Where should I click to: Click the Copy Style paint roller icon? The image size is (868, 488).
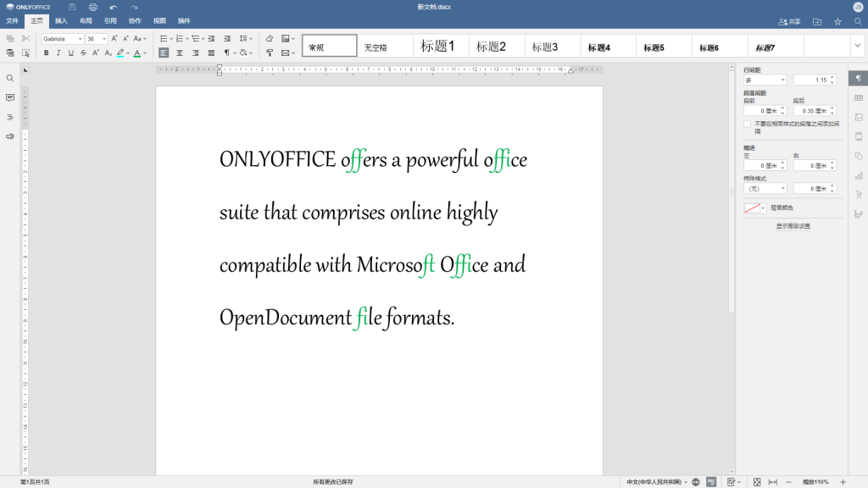(270, 53)
